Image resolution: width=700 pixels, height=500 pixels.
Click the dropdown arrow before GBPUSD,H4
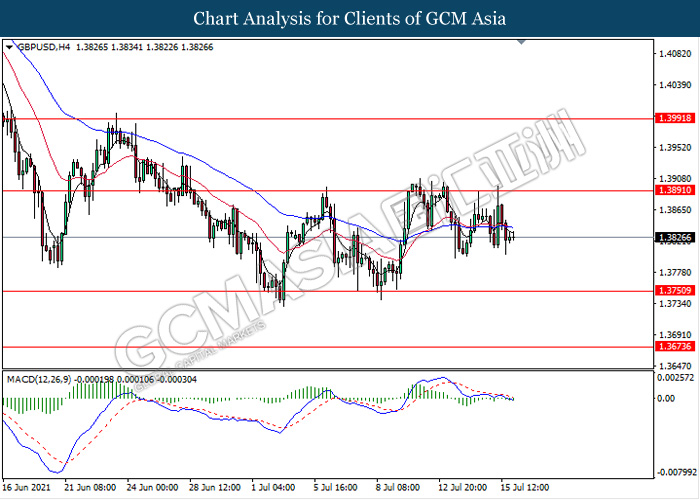point(9,47)
